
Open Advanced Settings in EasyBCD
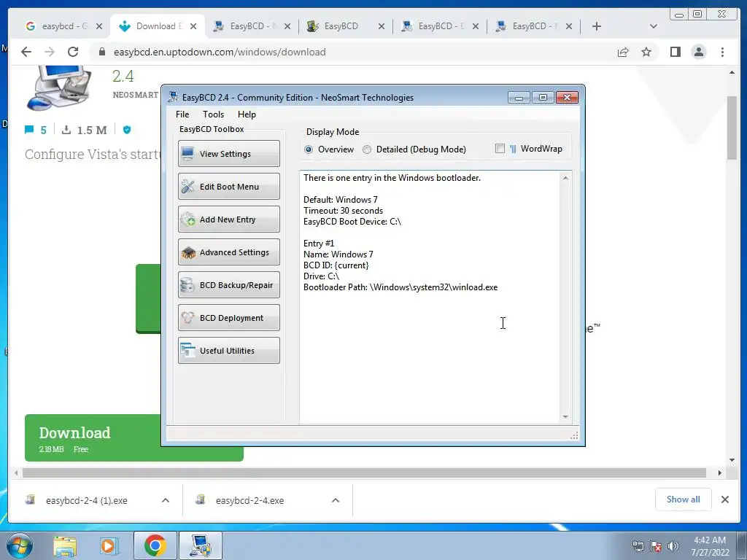point(228,252)
